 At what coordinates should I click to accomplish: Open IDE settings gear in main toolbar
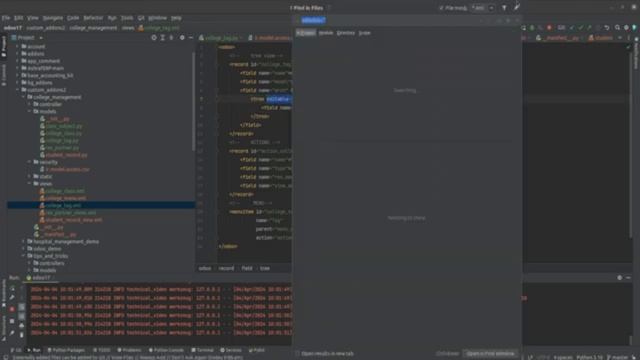(626, 28)
